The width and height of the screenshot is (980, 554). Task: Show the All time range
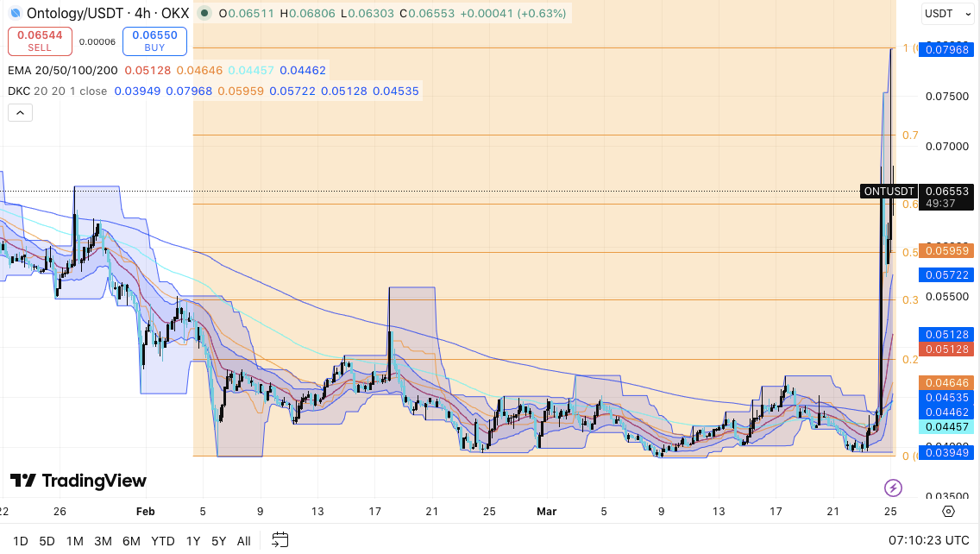(x=243, y=541)
